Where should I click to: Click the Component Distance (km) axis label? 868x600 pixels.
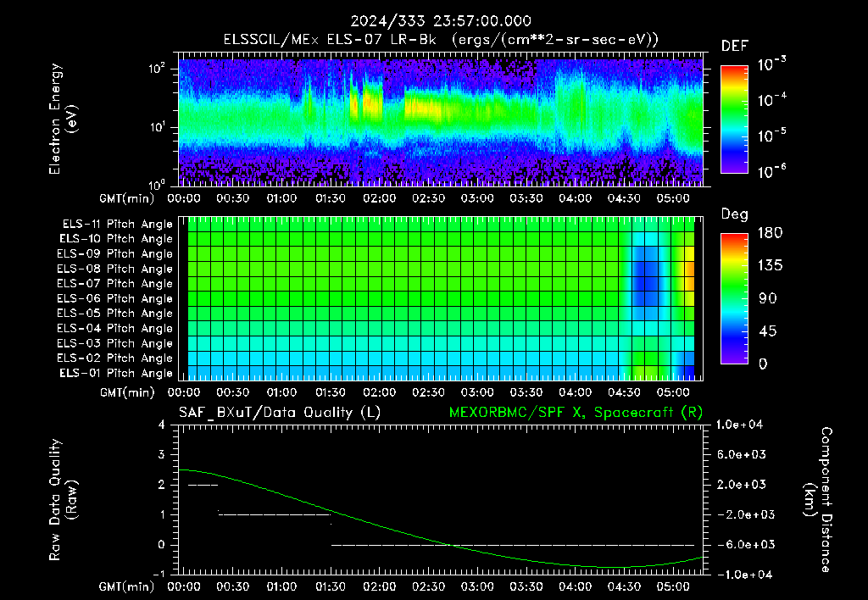[x=818, y=500]
